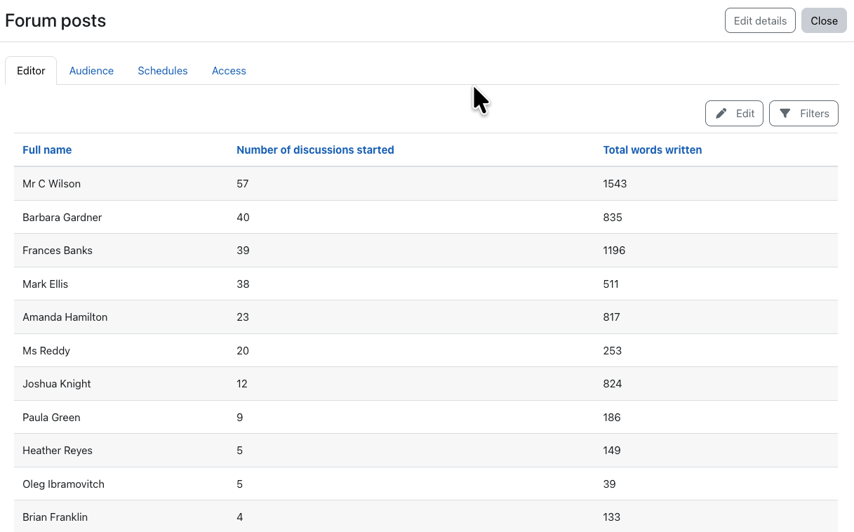
Task: Open the Schedules tab
Action: (x=162, y=71)
